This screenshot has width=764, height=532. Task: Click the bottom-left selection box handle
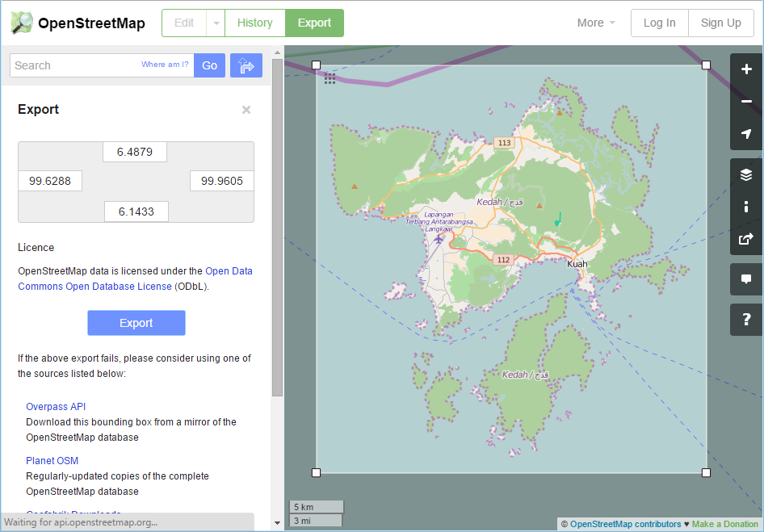pyautogui.click(x=317, y=472)
